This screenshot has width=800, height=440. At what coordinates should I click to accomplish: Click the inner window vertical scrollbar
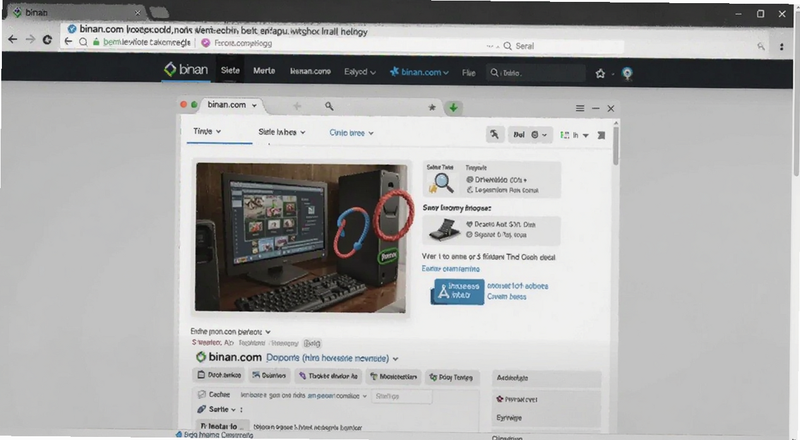tap(616, 144)
